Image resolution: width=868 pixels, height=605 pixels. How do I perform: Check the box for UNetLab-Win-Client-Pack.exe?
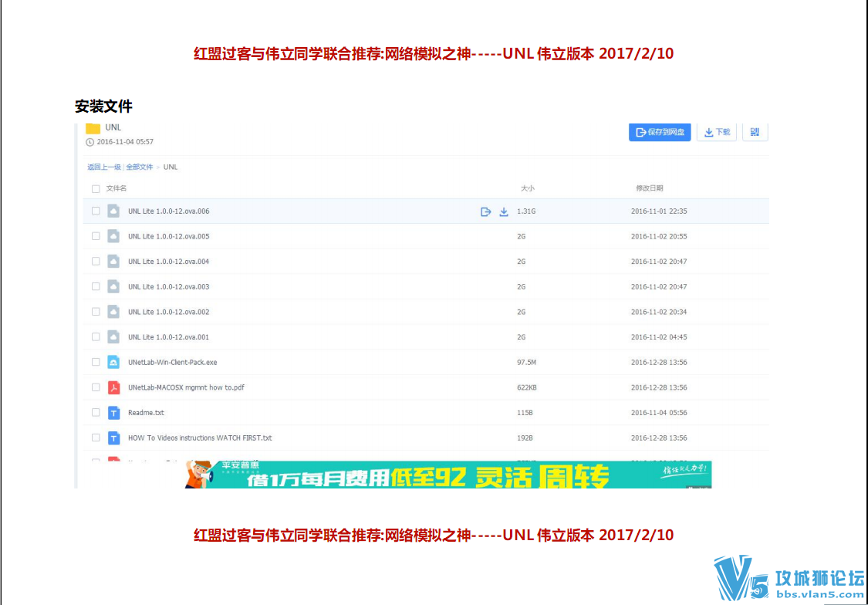96,362
